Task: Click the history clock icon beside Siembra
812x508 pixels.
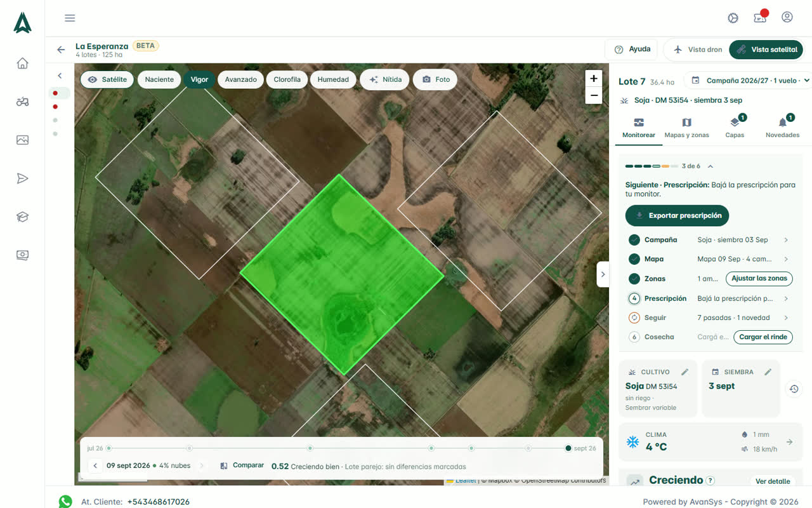Action: tap(794, 389)
